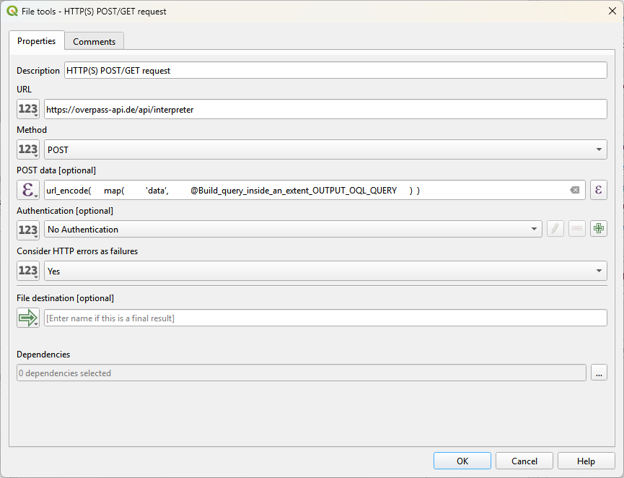
Task: Open the No Authentication dropdown
Action: [293, 229]
